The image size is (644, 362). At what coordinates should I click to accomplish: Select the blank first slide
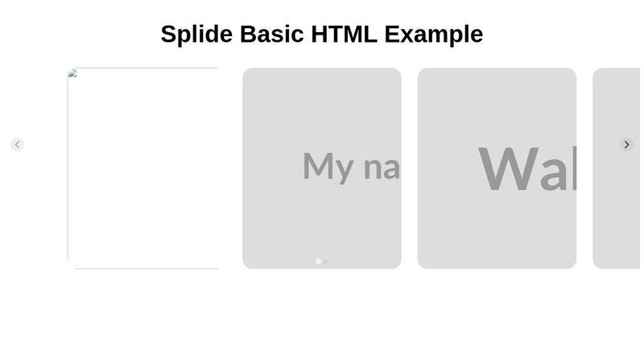point(143,168)
